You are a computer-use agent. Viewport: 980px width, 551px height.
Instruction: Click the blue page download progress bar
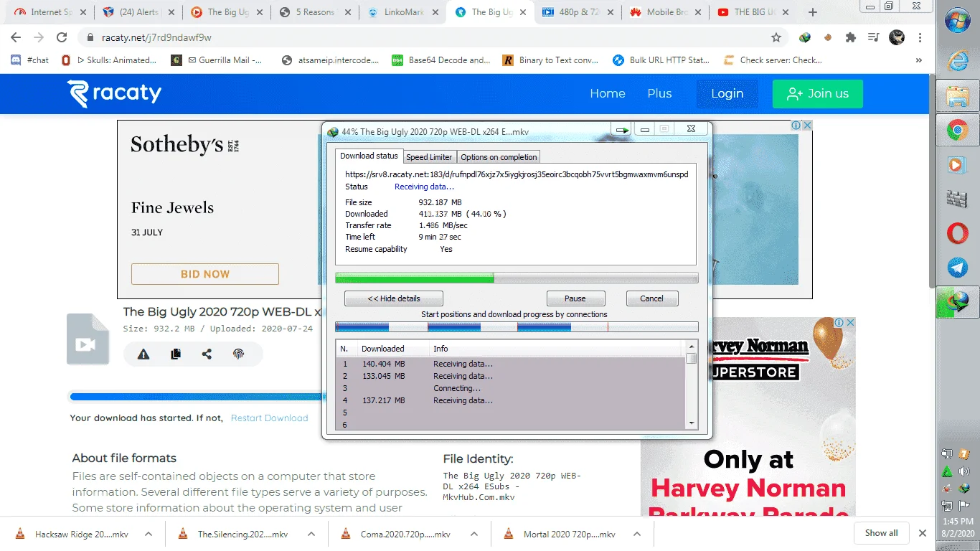[x=196, y=396]
